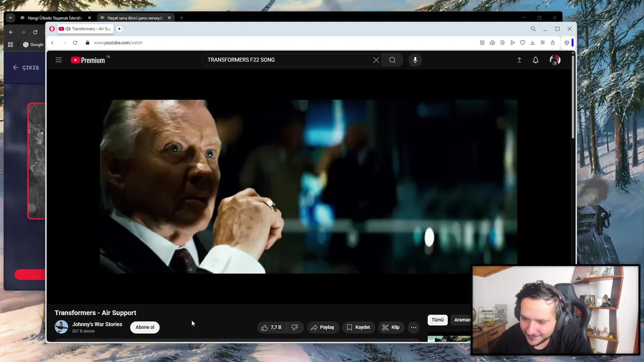This screenshot has height=362, width=644.
Task: Mute the Transformers - Air Support tab audio
Action: point(67,29)
